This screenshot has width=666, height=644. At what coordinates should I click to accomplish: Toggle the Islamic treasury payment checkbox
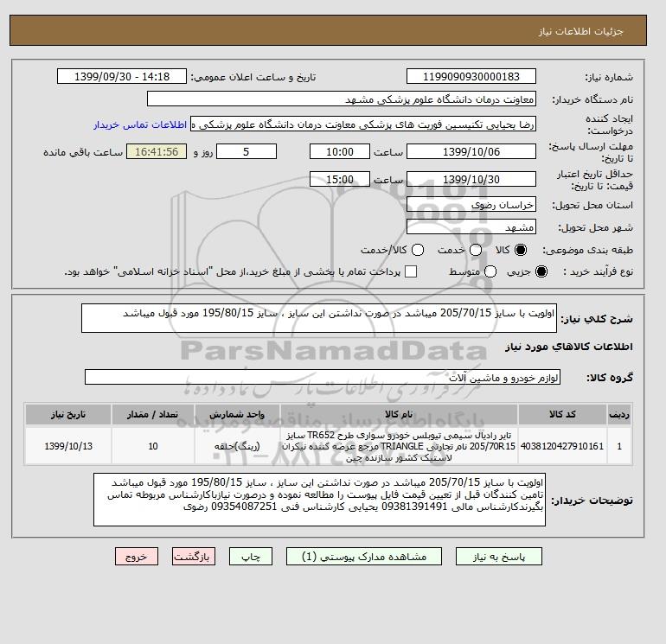(411, 271)
